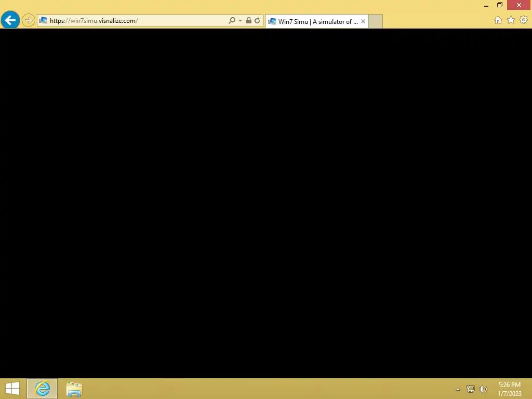
Task: Click the site favicon in the address bar
Action: [43, 20]
